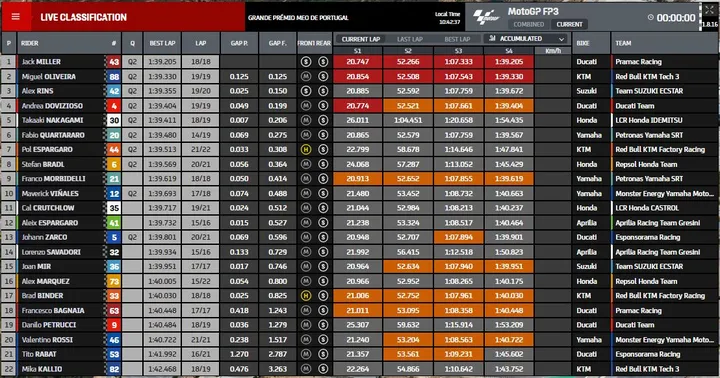
Task: Click Miguel Oliveira's rear tyre icon
Action: point(323,76)
